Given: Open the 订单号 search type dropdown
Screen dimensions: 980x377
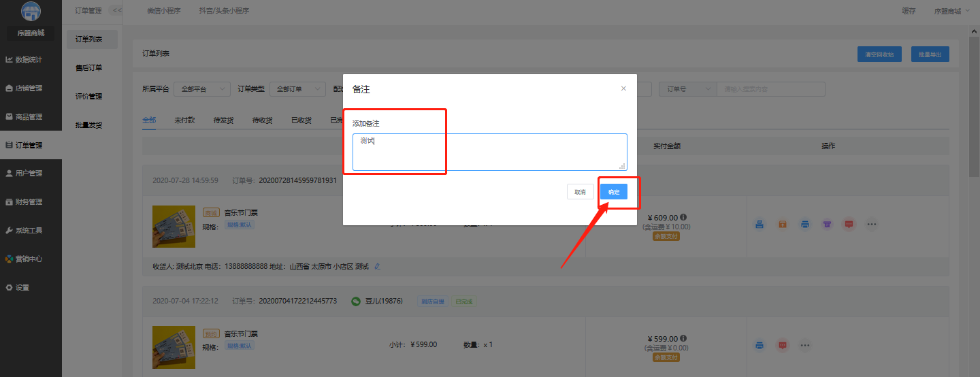Looking at the screenshot, I should tap(688, 89).
